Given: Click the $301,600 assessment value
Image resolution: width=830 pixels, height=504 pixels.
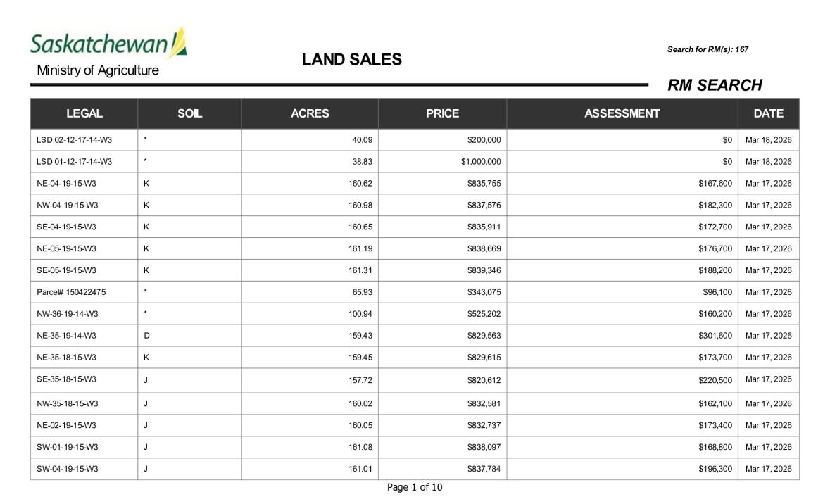Looking at the screenshot, I should (x=715, y=336).
